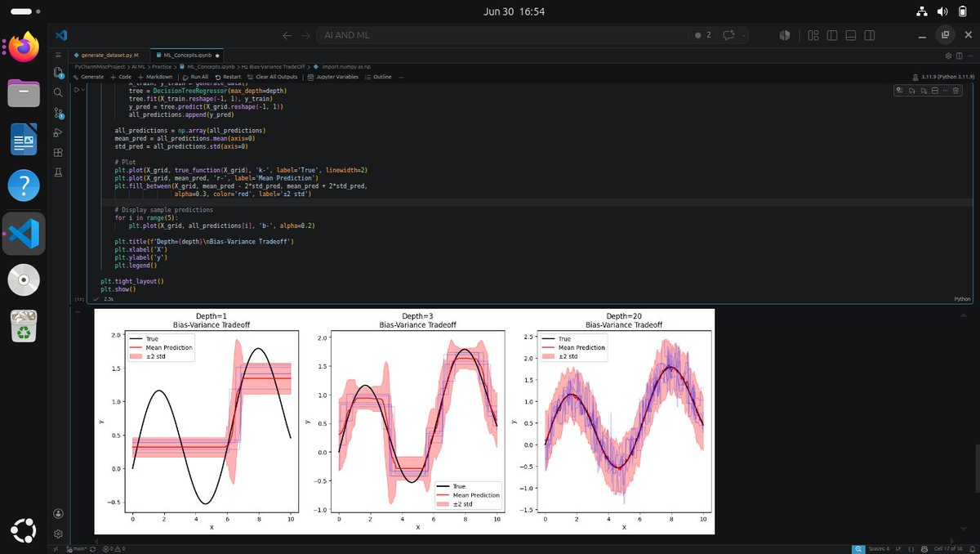Select the Python 3.11.9 kernel picker
This screenshot has height=554, width=980.
pyautogui.click(x=943, y=77)
